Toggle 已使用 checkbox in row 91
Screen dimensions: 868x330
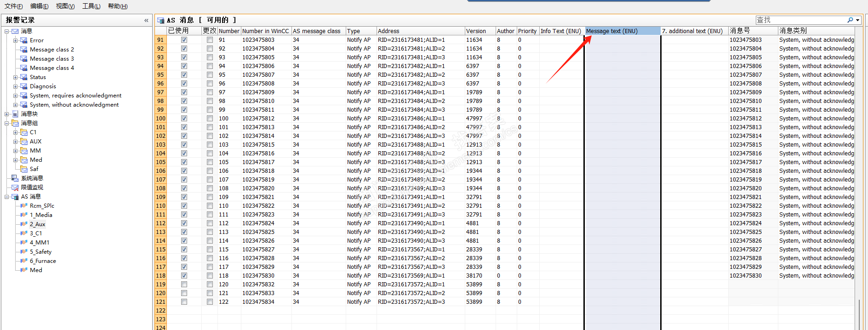click(x=184, y=40)
